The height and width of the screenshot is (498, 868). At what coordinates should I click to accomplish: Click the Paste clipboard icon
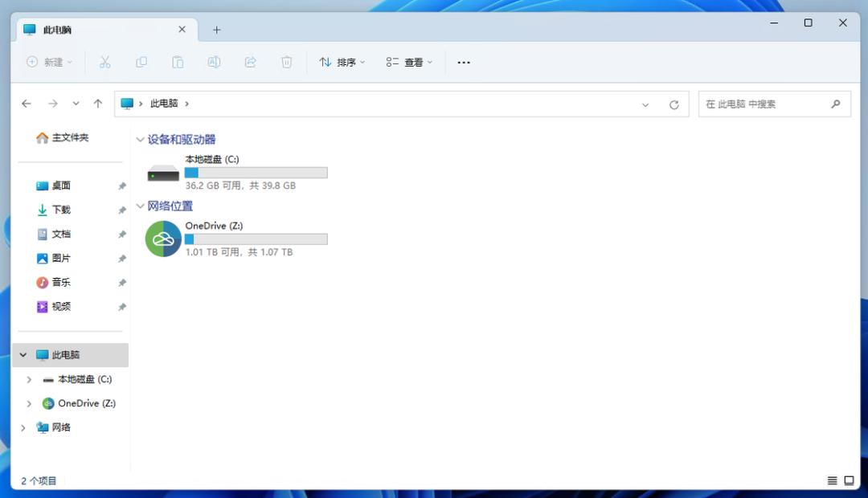click(178, 62)
